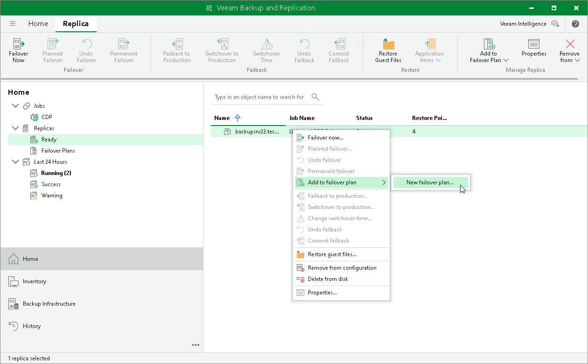Image resolution: width=588 pixels, height=364 pixels.
Task: Sort by Restore Points column header
Action: click(x=429, y=118)
